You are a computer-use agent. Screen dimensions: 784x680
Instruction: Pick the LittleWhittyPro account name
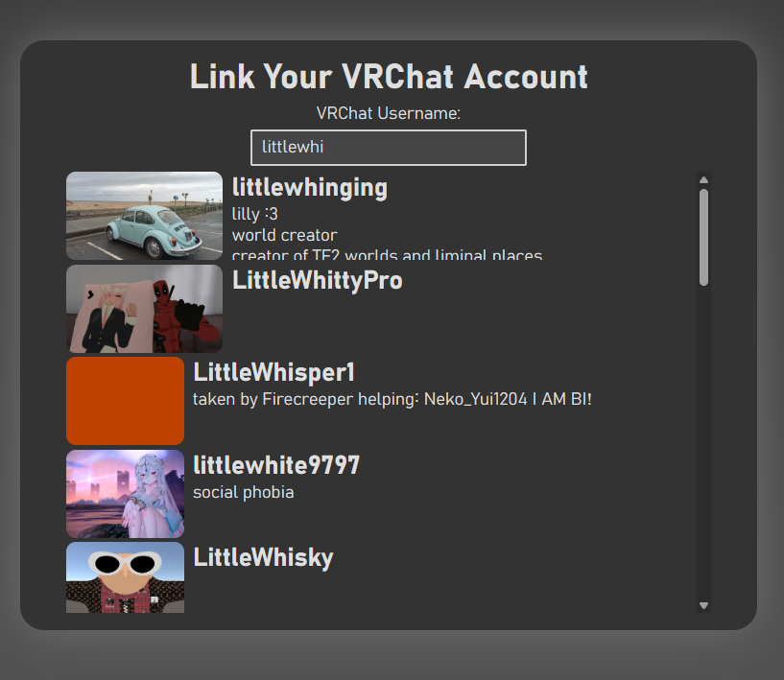click(317, 280)
